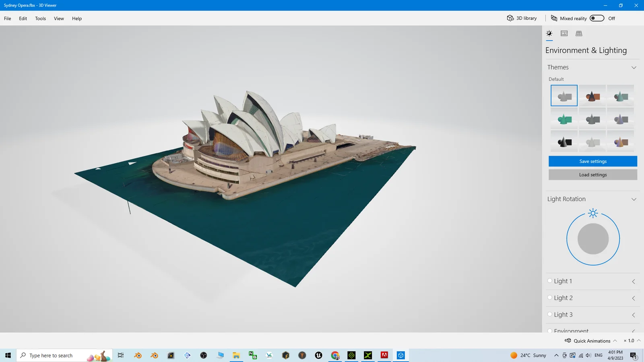The image size is (644, 362).
Task: Turn on the Mixed reality toggle
Action: 597,18
